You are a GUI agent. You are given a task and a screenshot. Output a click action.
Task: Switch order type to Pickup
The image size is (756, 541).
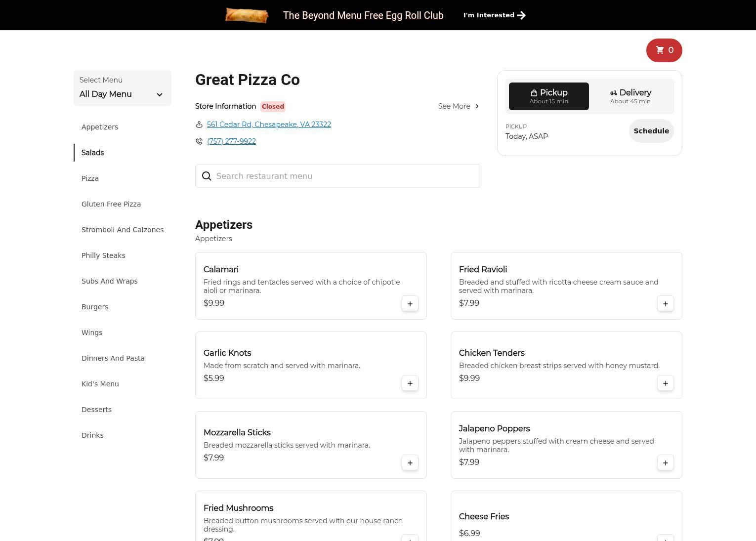tap(548, 96)
